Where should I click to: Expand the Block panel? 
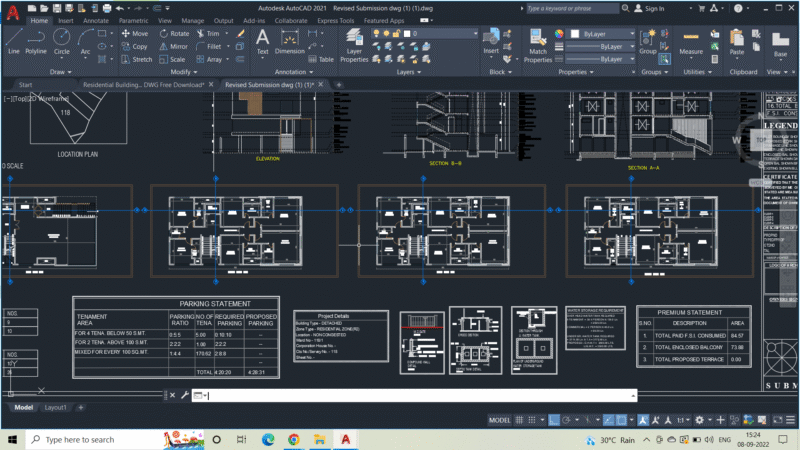tap(501, 72)
